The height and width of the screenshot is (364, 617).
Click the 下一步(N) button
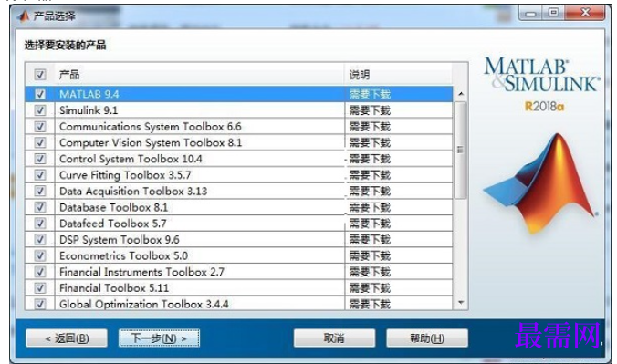[x=160, y=338]
